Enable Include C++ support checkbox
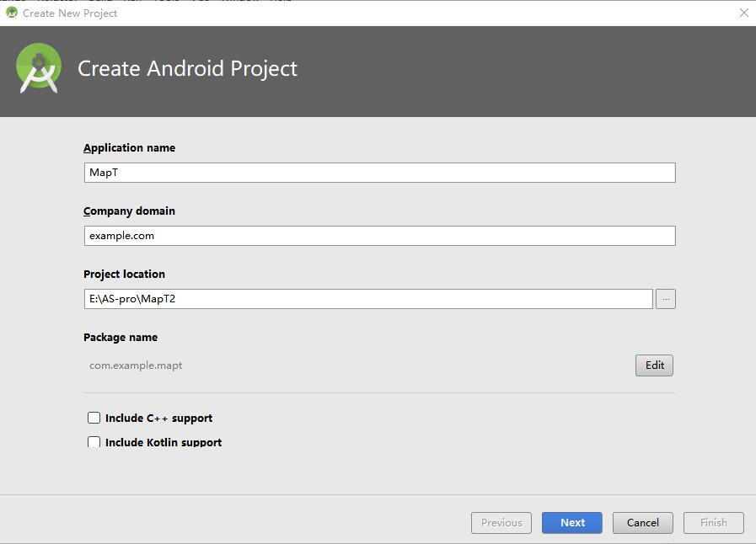 point(94,418)
